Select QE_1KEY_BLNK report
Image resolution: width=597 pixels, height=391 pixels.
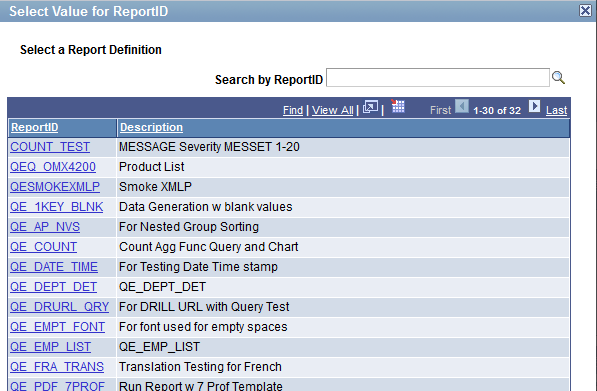click(x=56, y=207)
